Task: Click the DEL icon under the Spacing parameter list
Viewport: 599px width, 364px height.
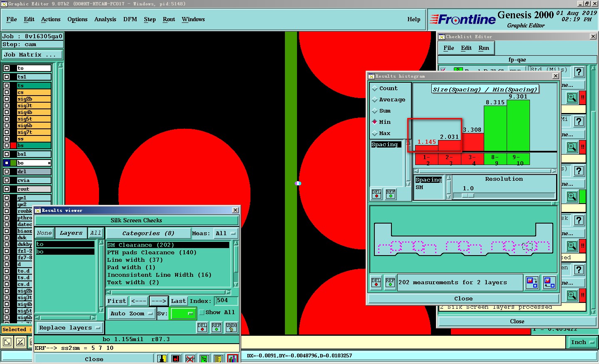Action: (376, 194)
